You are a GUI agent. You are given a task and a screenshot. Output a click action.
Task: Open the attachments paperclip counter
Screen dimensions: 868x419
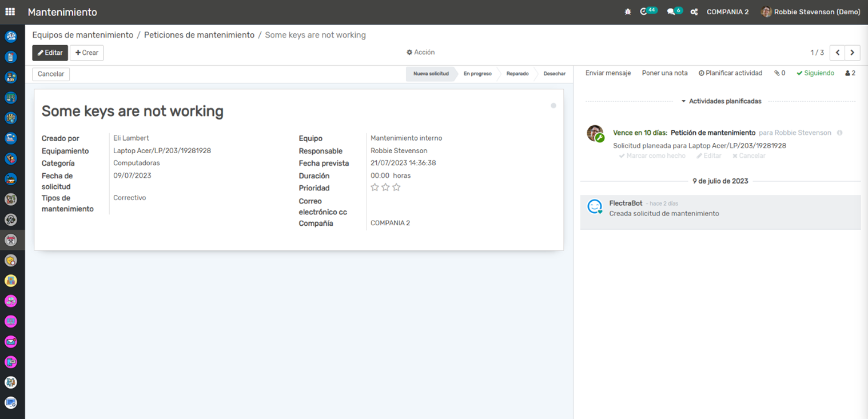point(779,73)
